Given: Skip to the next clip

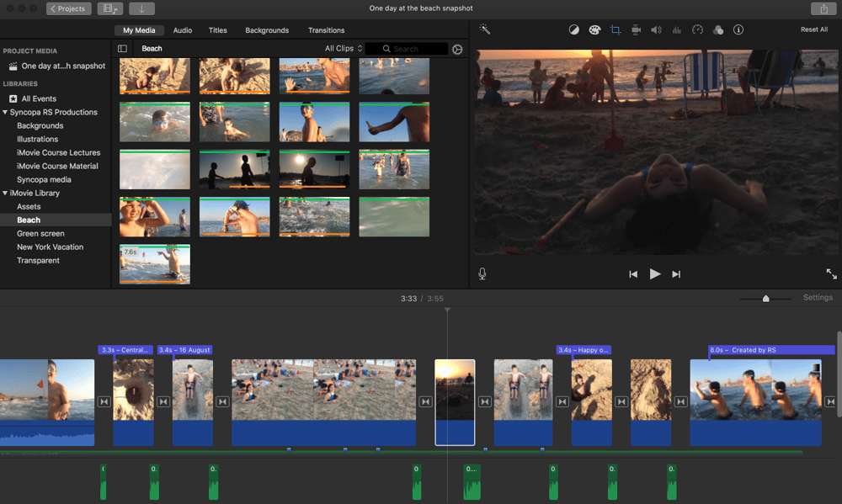Looking at the screenshot, I should point(676,274).
